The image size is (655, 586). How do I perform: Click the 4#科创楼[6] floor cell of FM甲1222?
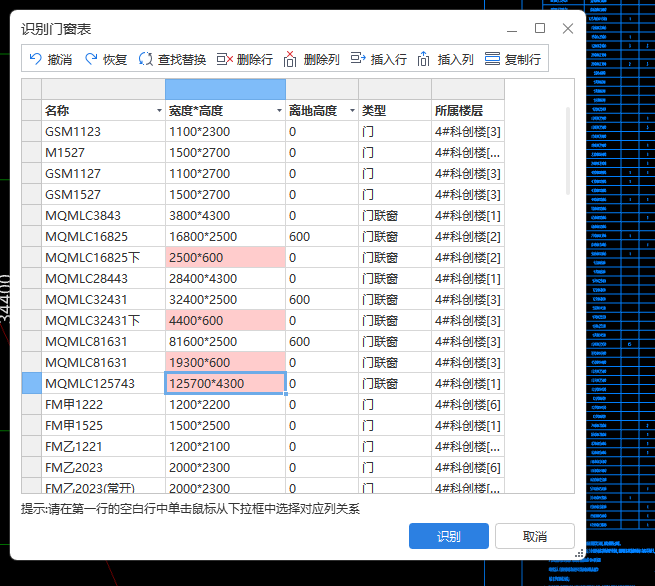click(x=468, y=404)
